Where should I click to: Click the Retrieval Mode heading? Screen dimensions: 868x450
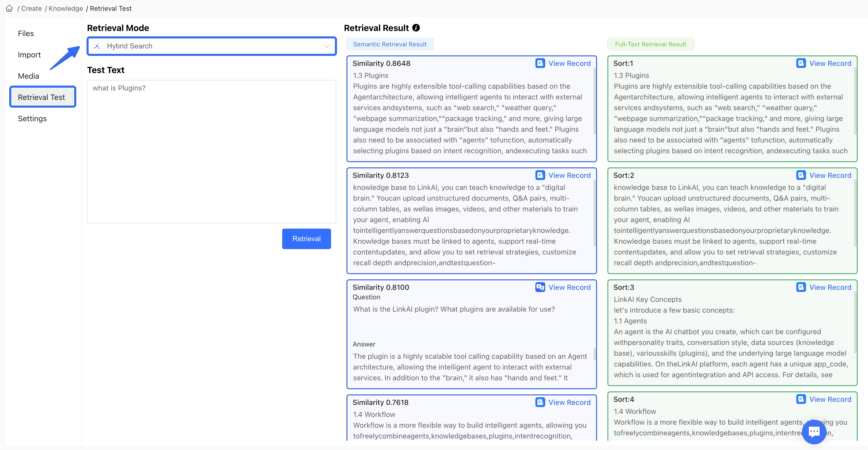pos(118,28)
